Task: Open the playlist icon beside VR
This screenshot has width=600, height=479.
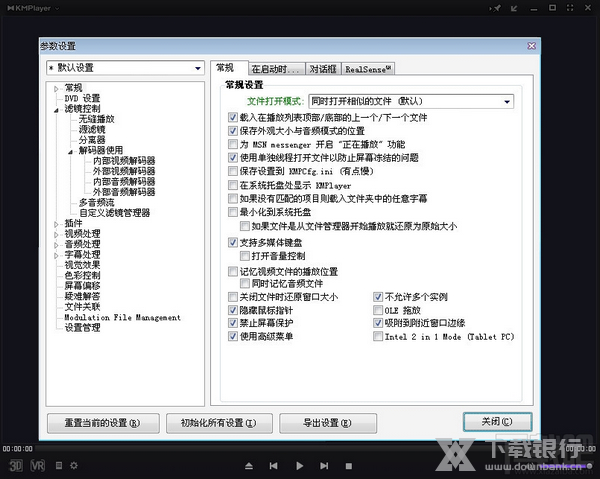Action: click(x=58, y=465)
